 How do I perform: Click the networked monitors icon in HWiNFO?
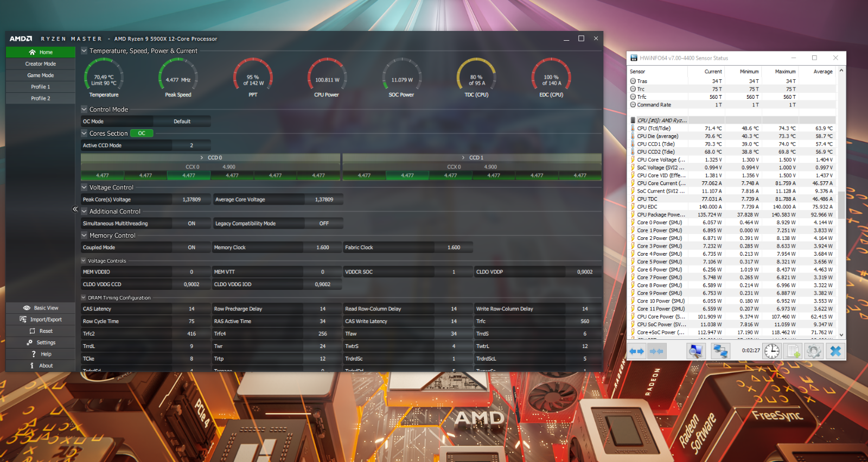click(x=720, y=351)
